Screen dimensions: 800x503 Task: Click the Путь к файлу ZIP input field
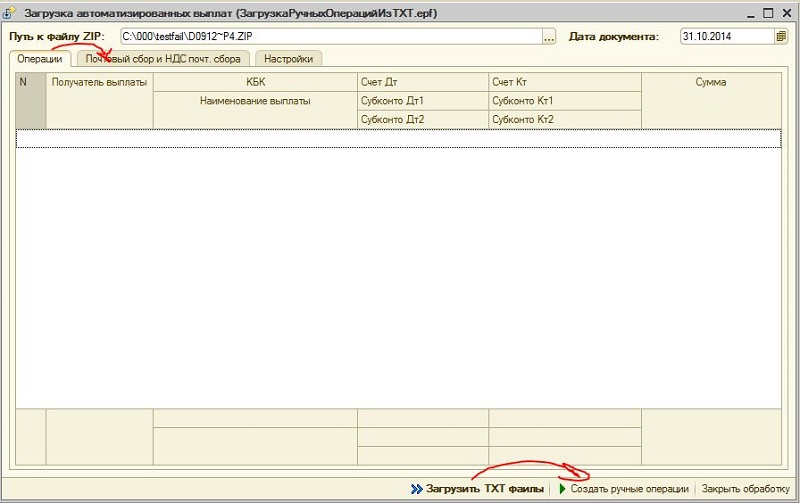[x=330, y=36]
